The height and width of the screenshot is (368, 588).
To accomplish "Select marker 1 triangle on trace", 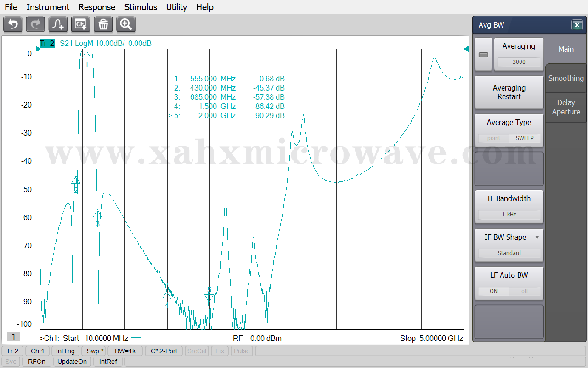I will 86,55.
